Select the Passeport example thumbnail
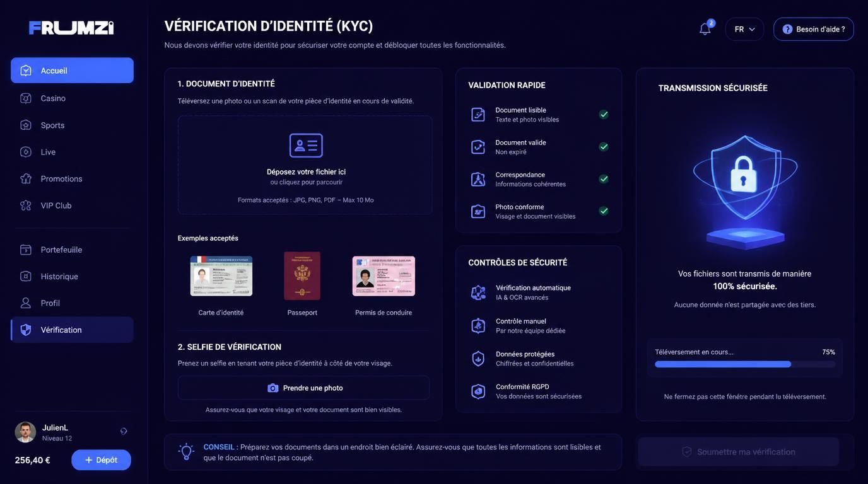The height and width of the screenshot is (484, 868). coord(302,276)
